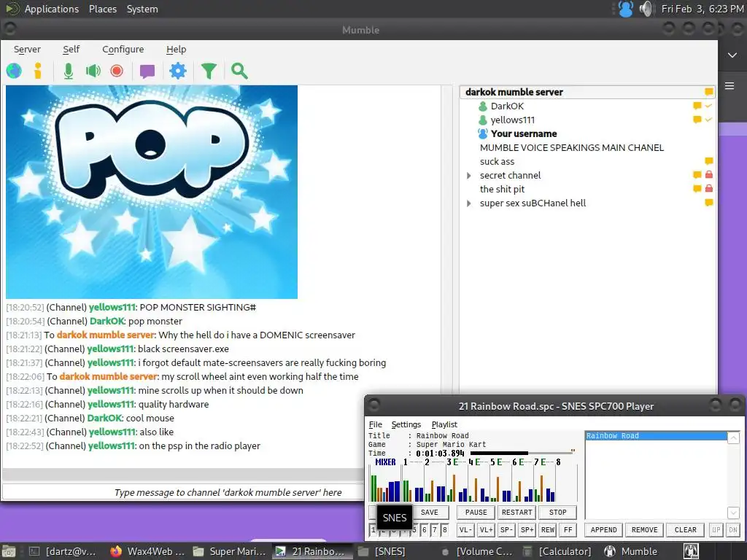Open the Configure menu in Mumble
Screen dimensions: 747x560
(123, 49)
